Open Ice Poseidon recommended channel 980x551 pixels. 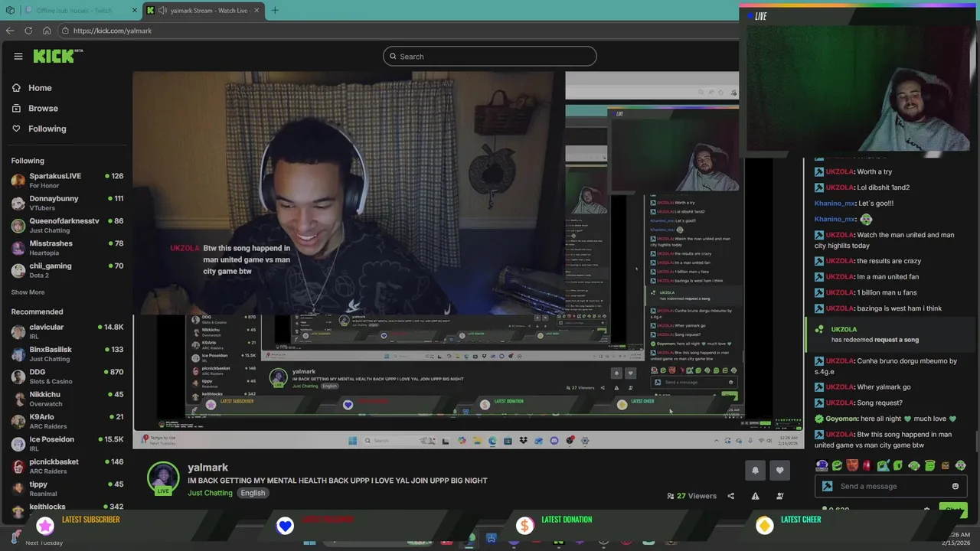(67, 443)
